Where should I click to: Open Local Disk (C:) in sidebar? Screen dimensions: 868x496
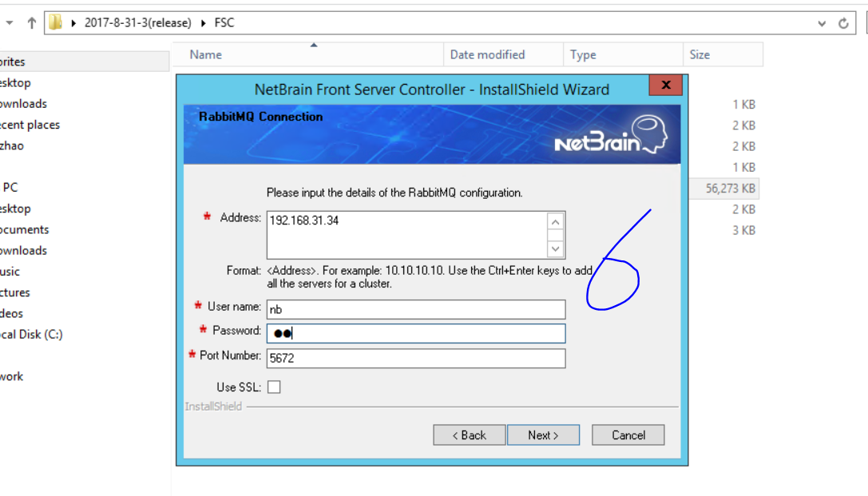coord(31,335)
